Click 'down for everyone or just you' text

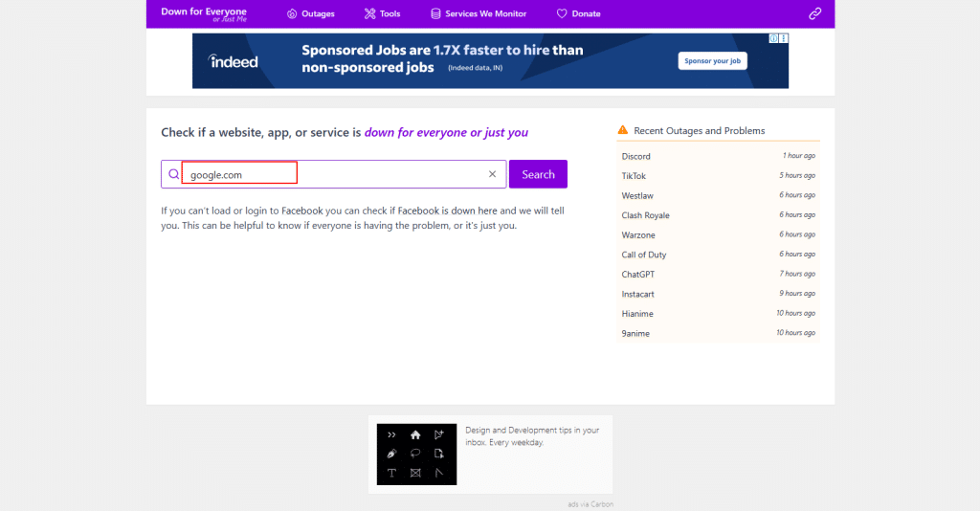coord(446,132)
